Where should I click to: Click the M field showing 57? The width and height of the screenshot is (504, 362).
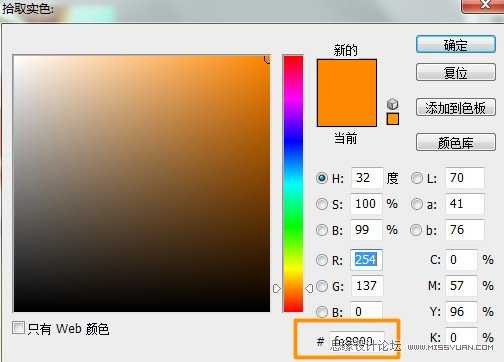pyautogui.click(x=461, y=286)
